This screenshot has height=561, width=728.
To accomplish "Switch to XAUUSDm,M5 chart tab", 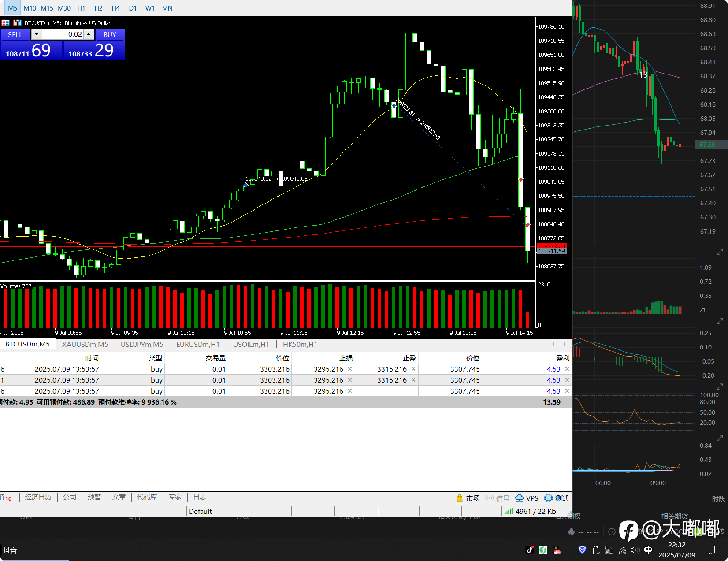I will (x=85, y=344).
